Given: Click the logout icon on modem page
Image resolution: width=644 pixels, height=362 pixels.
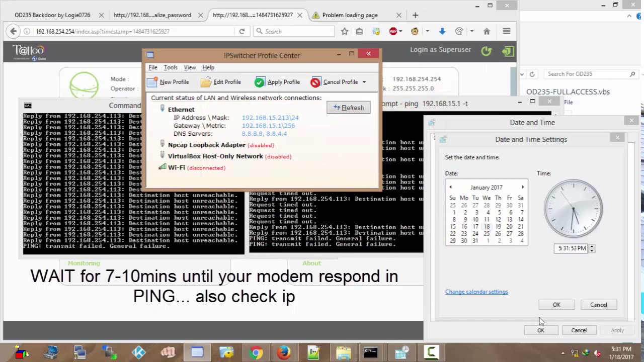Looking at the screenshot, I should click(x=508, y=51).
